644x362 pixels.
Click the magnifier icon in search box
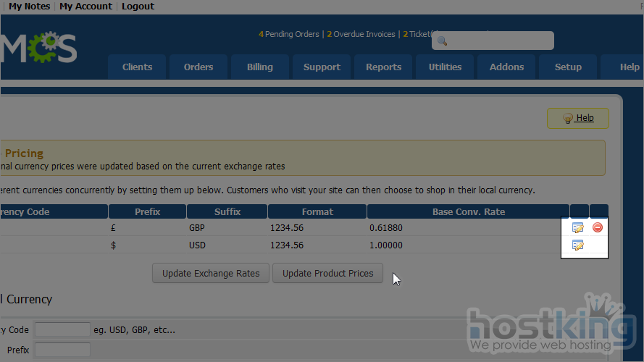[442, 41]
